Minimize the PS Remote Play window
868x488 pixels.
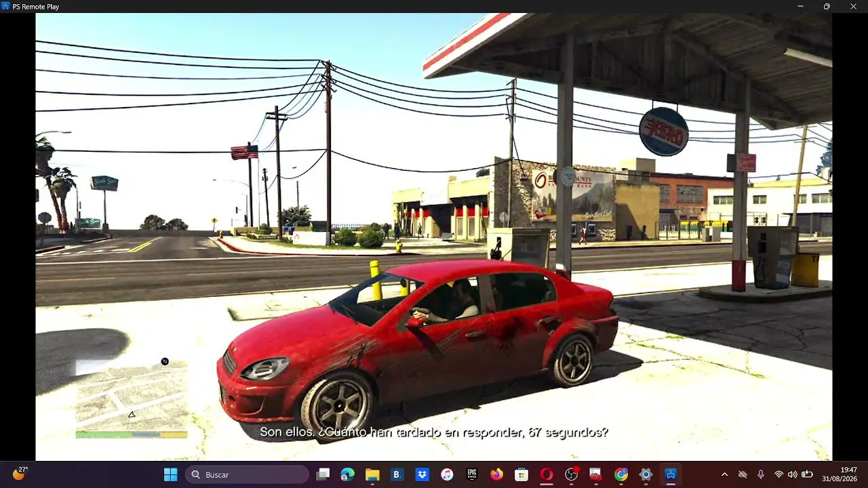pyautogui.click(x=801, y=6)
